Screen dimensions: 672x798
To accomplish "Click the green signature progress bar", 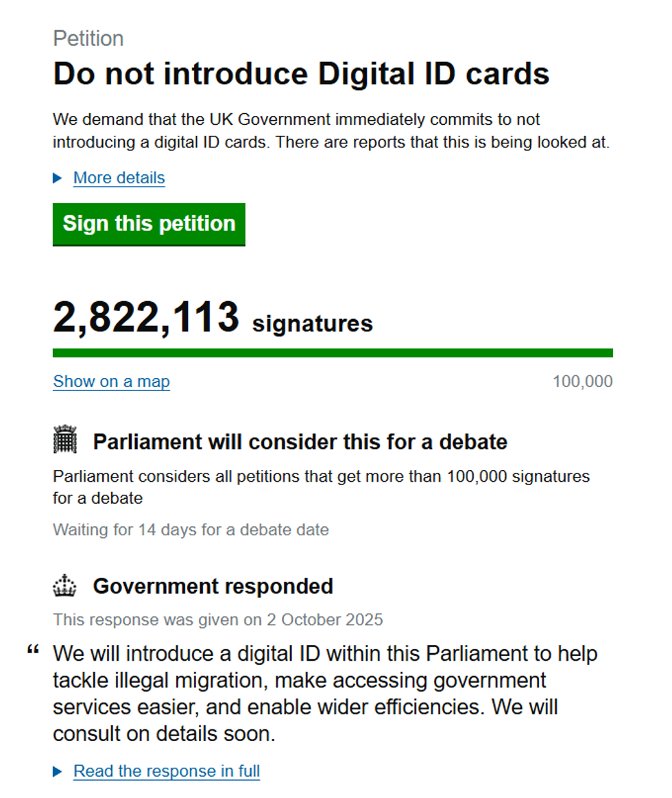I will [x=333, y=353].
